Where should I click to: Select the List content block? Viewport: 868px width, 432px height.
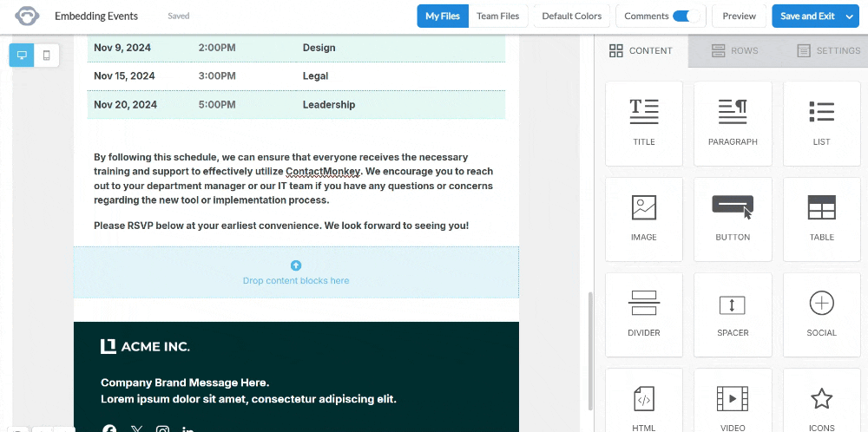pos(821,123)
